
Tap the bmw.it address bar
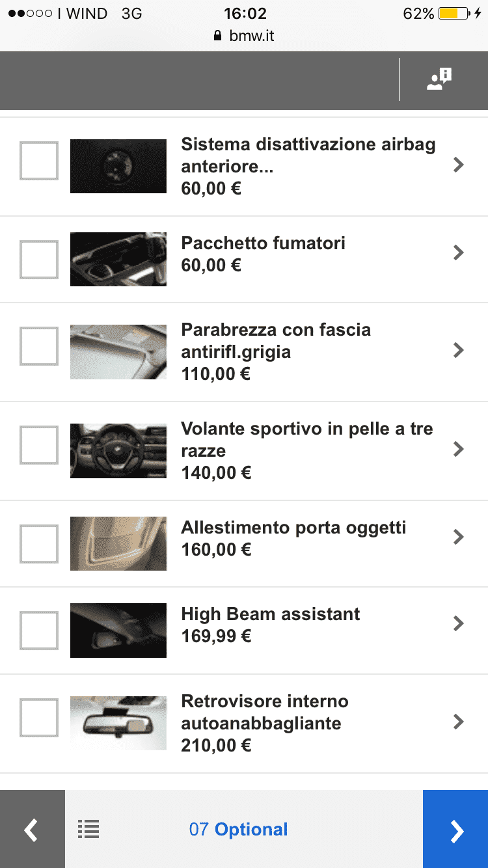[x=251, y=36]
